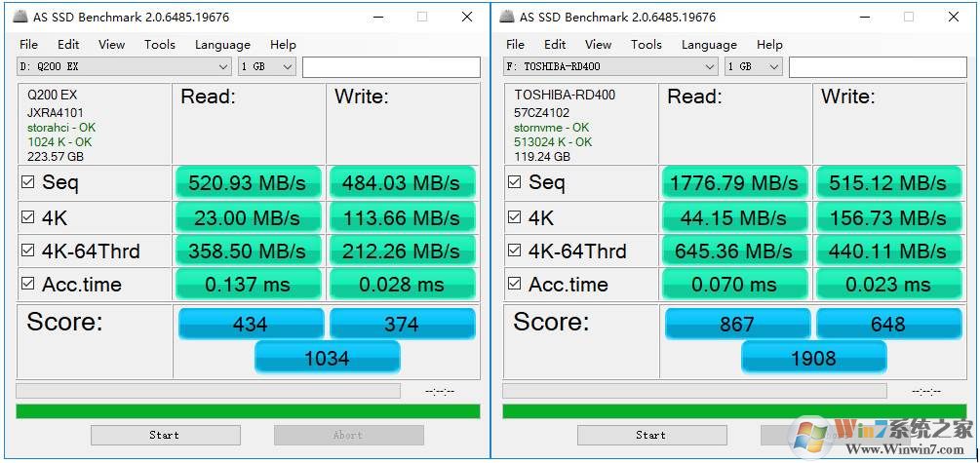Click the access time read value 0.137 ms
Viewport: 980px width, 463px height.
[248, 285]
